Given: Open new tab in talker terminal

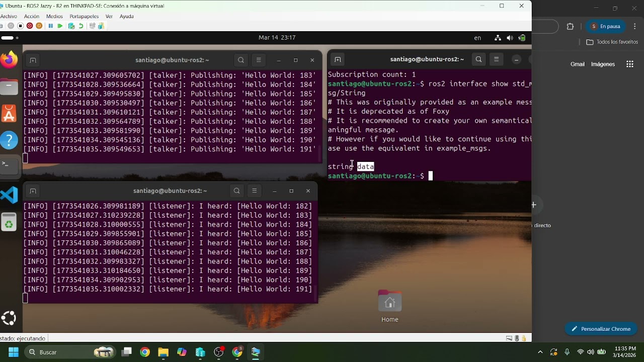Looking at the screenshot, I should (x=33, y=60).
